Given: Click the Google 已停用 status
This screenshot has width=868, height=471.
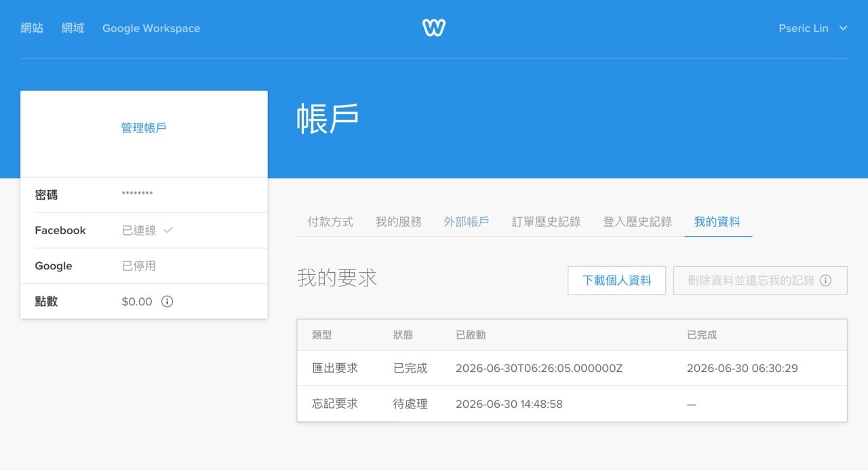Looking at the screenshot, I should 139,266.
